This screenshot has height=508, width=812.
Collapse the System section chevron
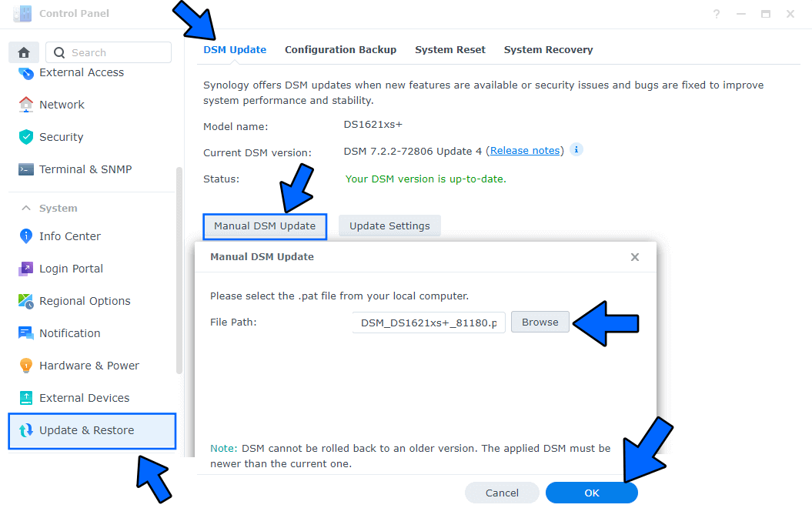26,208
